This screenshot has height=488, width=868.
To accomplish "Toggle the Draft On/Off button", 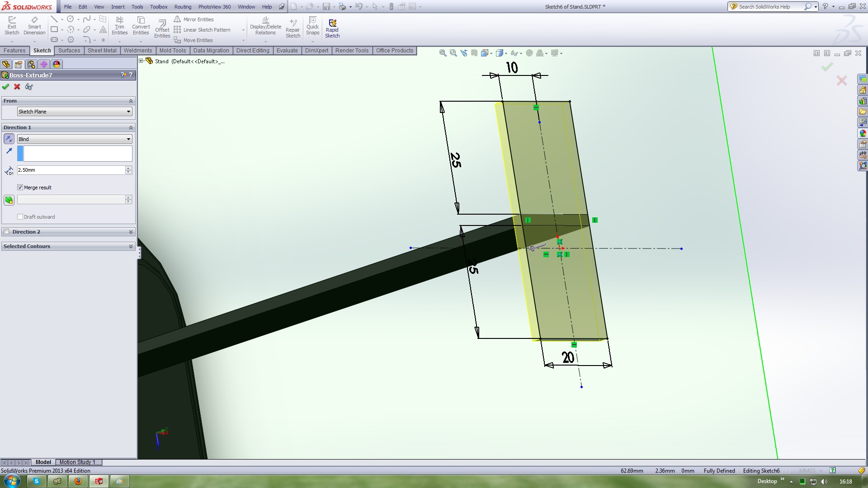I will tap(9, 200).
